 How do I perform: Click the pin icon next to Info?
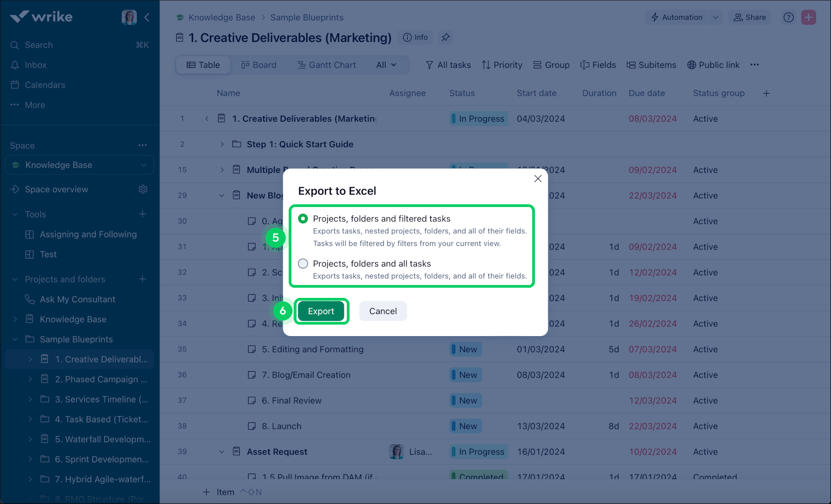[x=445, y=37]
